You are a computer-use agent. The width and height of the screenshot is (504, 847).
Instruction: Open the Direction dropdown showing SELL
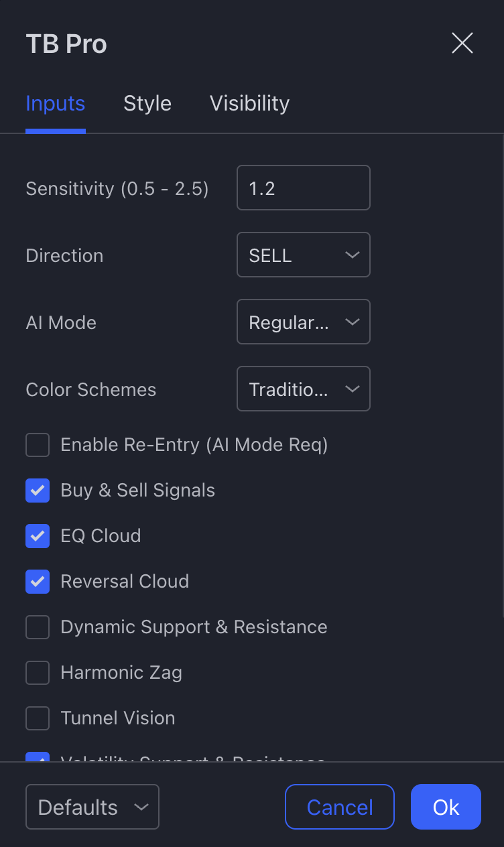click(303, 255)
